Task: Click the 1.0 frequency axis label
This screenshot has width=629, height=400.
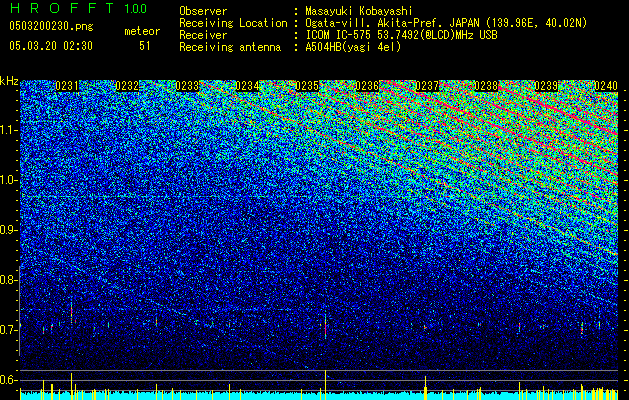Action: pos(8,180)
